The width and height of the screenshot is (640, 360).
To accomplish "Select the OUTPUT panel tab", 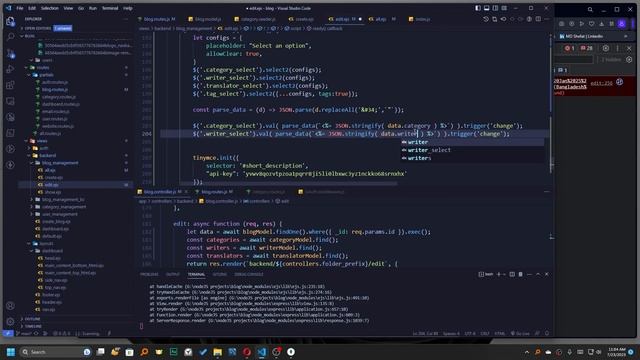I will pyautogui.click(x=173, y=274).
